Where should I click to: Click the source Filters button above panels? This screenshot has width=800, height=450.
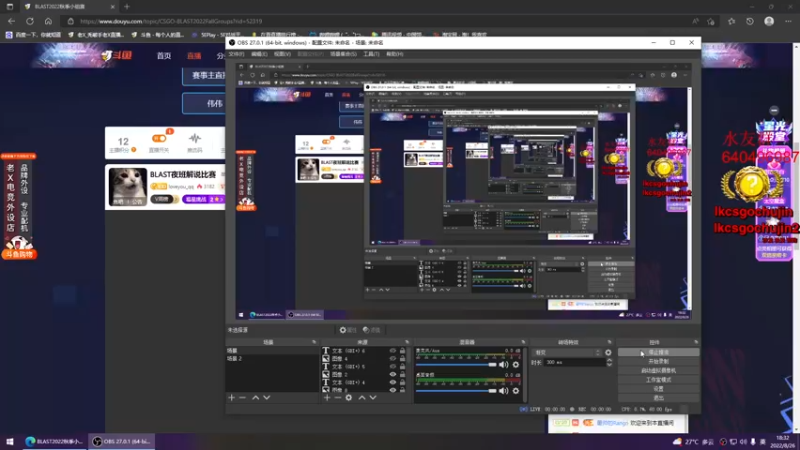click(x=371, y=330)
